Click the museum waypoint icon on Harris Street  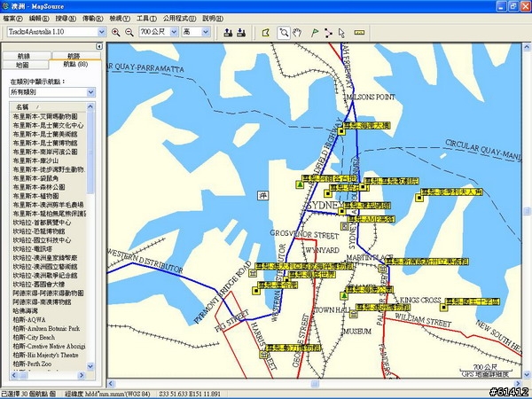pyautogui.click(x=263, y=354)
